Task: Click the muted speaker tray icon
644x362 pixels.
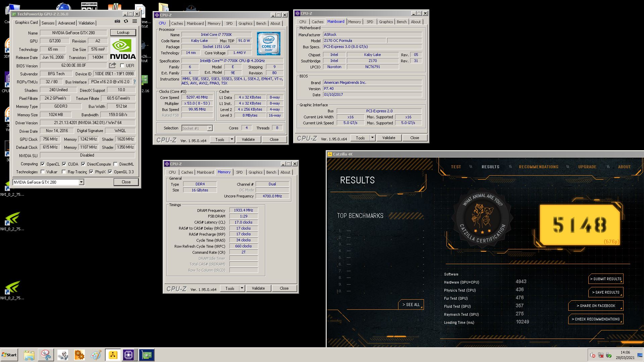Action: tap(593, 355)
